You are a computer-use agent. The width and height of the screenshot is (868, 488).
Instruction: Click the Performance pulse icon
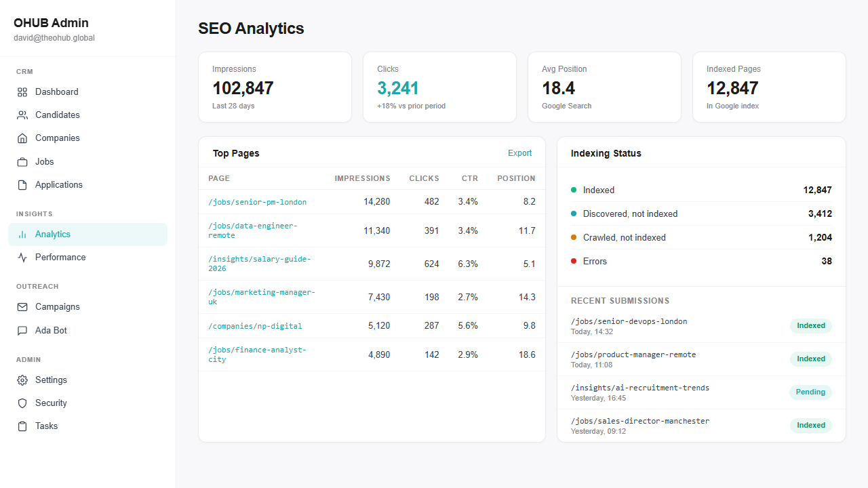tap(22, 258)
